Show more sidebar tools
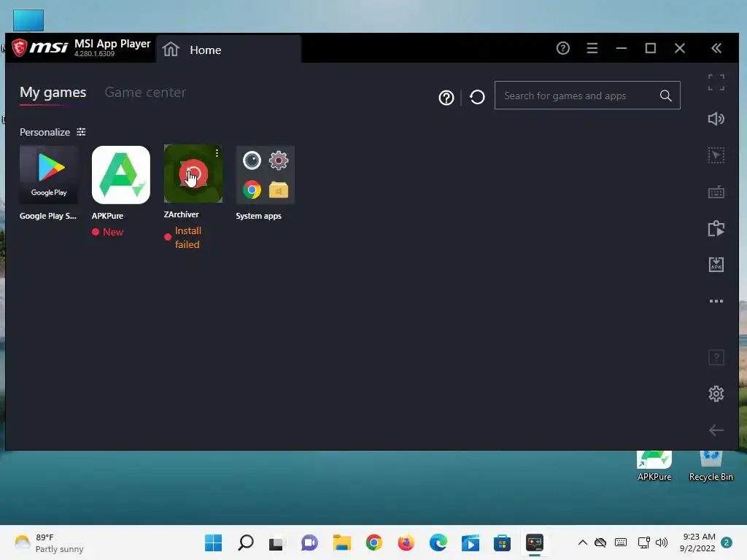Image resolution: width=747 pixels, height=560 pixels. coord(716,301)
